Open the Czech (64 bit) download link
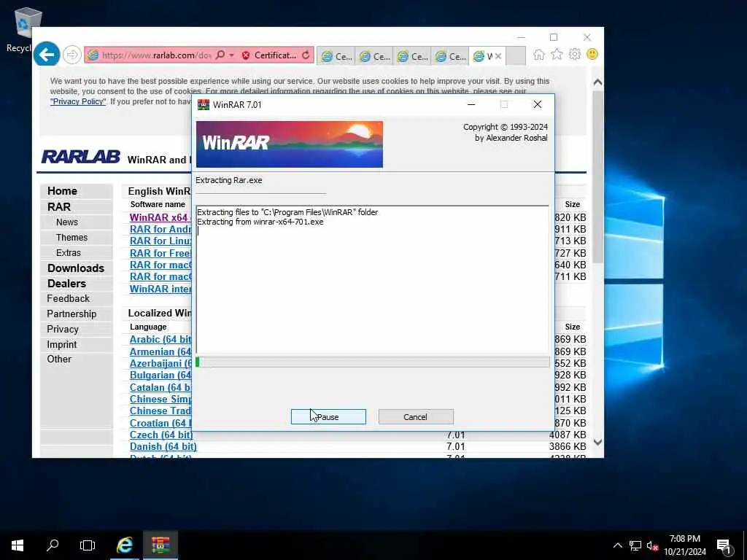Viewport: 747px width, 560px height. (161, 435)
